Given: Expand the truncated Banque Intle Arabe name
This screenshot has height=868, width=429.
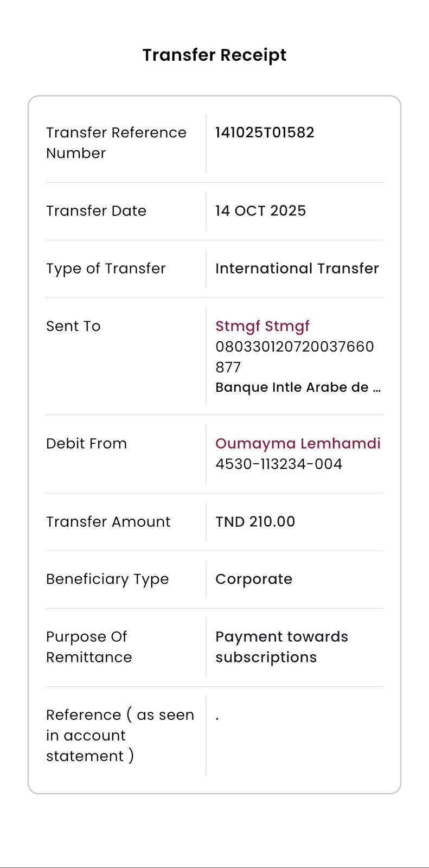Looking at the screenshot, I should coord(298,387).
